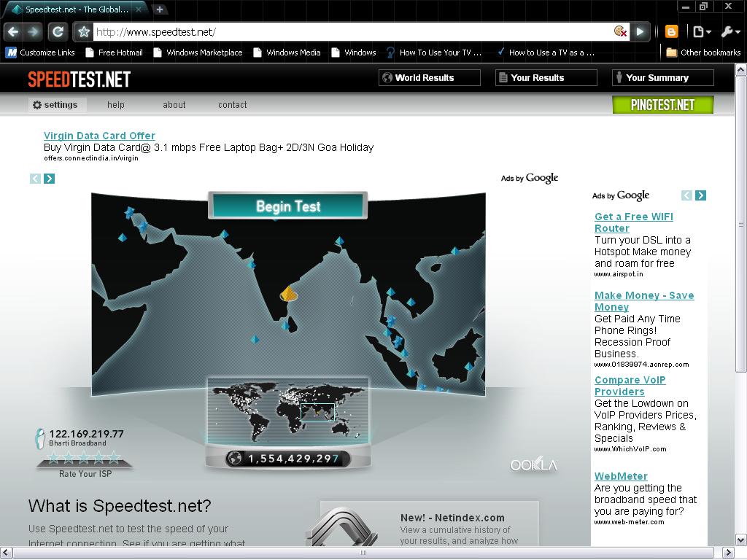Go back using the browser back arrow
747x560 pixels.
click(14, 31)
